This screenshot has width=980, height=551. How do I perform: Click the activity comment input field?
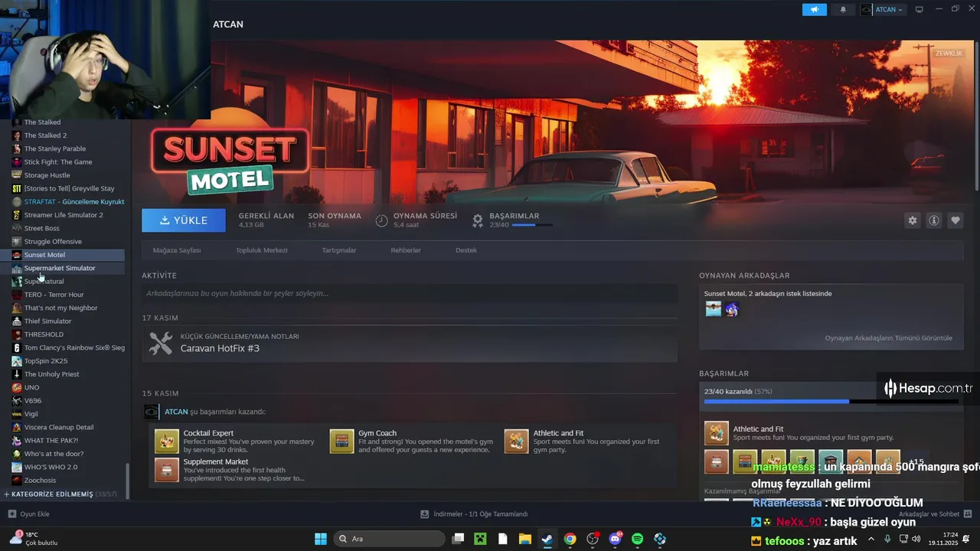click(x=410, y=293)
